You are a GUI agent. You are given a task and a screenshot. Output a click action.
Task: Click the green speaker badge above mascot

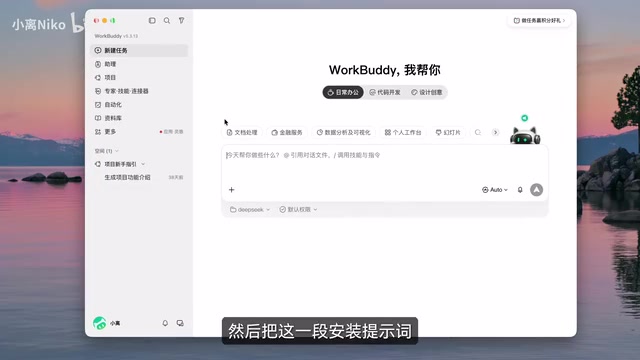point(524,118)
